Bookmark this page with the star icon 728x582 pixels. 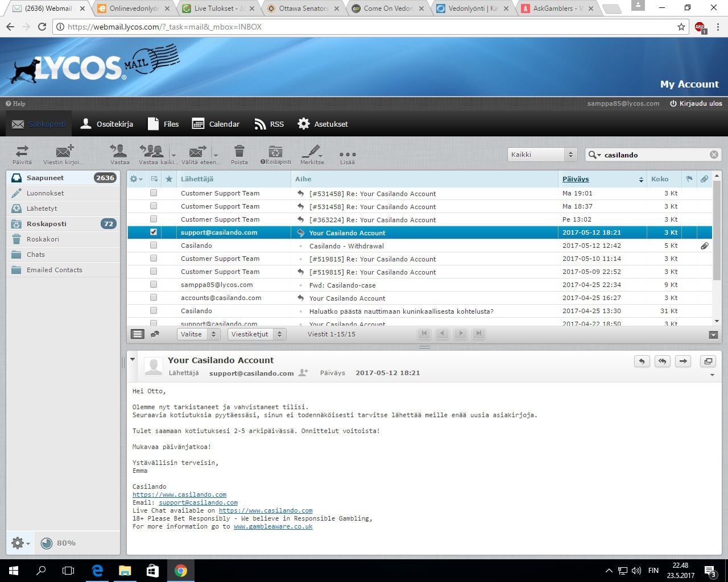pos(681,27)
